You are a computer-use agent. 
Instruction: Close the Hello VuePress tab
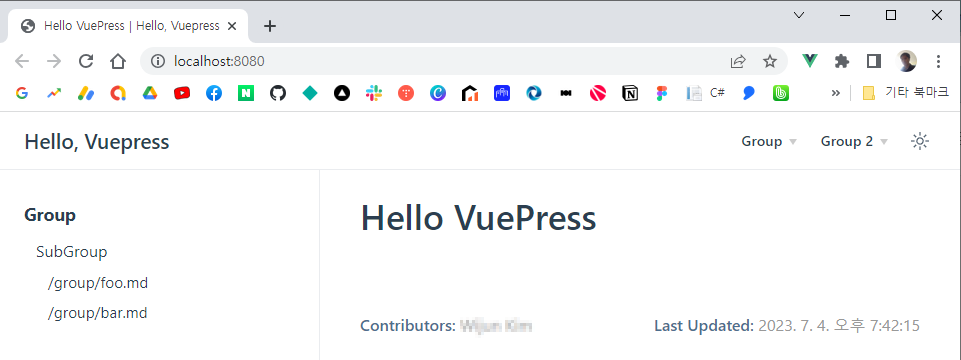[x=232, y=26]
